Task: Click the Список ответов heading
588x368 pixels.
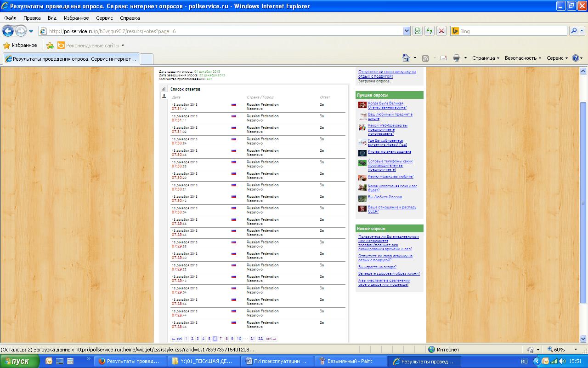Action: point(185,89)
